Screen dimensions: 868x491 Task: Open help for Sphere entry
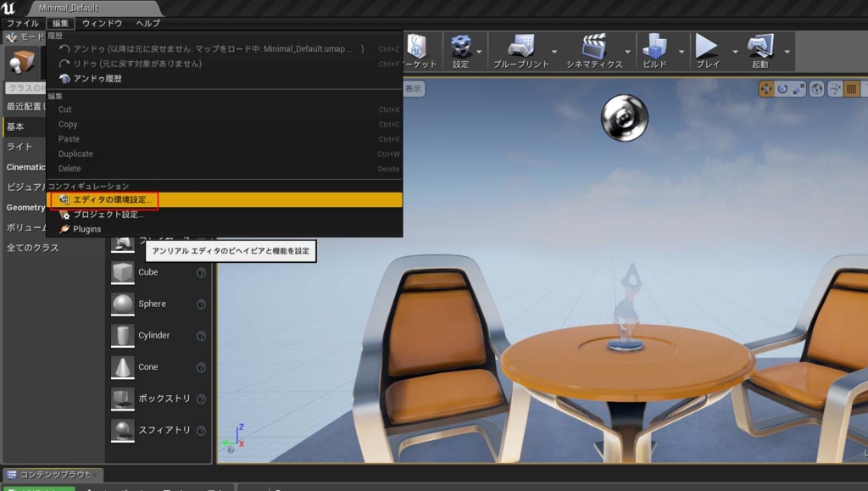click(201, 304)
